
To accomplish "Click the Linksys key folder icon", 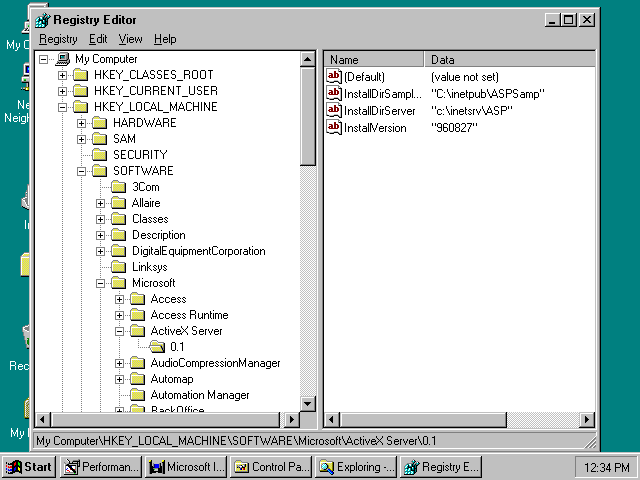I will 119,267.
